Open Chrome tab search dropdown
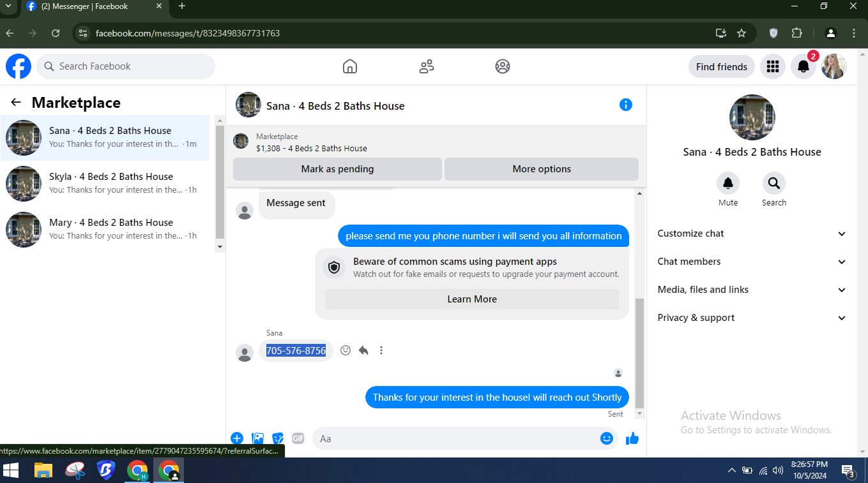The image size is (868, 483). pyautogui.click(x=8, y=6)
